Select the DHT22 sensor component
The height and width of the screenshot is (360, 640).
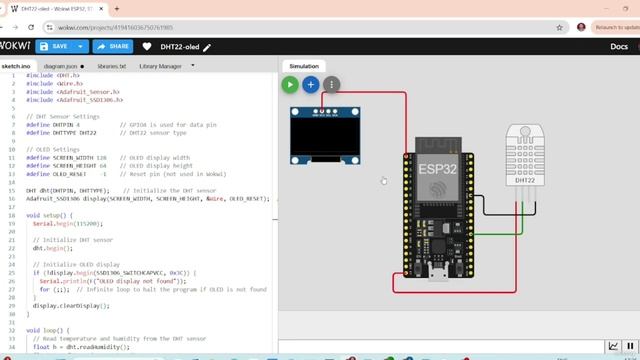(x=525, y=155)
